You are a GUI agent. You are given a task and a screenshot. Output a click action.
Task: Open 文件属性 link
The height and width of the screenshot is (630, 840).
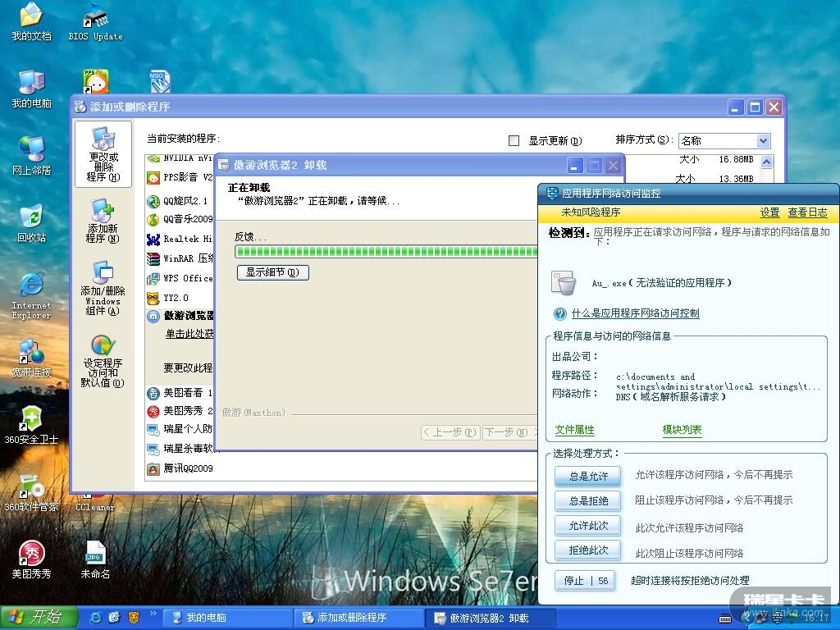(x=574, y=430)
